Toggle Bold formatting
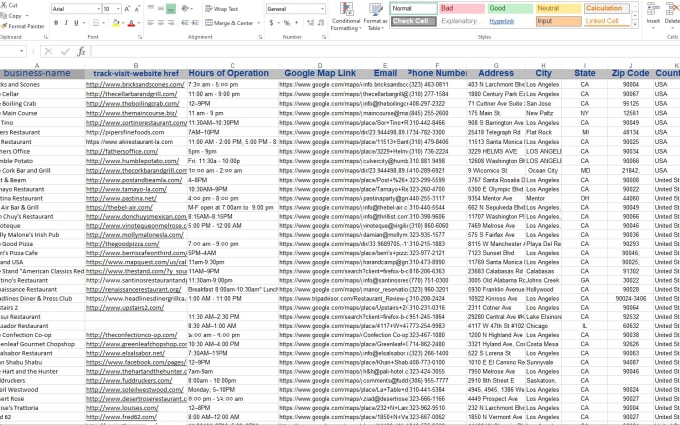680x425 pixels. point(56,23)
